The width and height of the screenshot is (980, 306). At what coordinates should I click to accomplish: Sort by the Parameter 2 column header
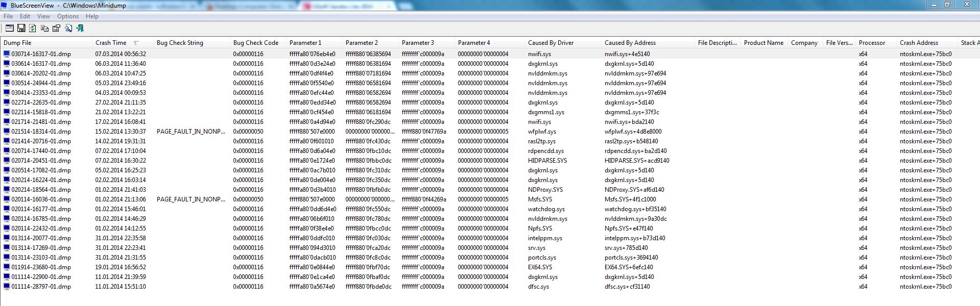click(x=370, y=43)
